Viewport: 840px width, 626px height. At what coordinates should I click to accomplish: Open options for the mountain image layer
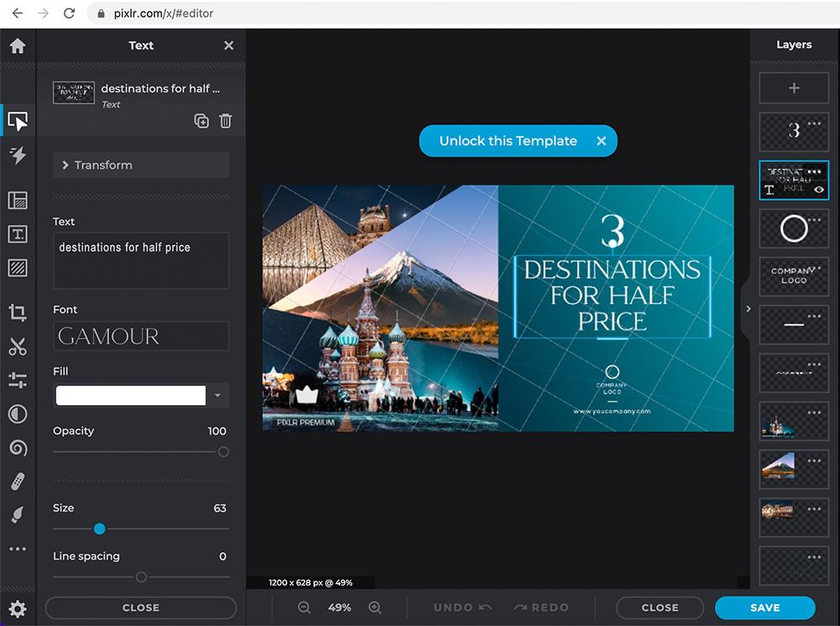pyautogui.click(x=814, y=461)
